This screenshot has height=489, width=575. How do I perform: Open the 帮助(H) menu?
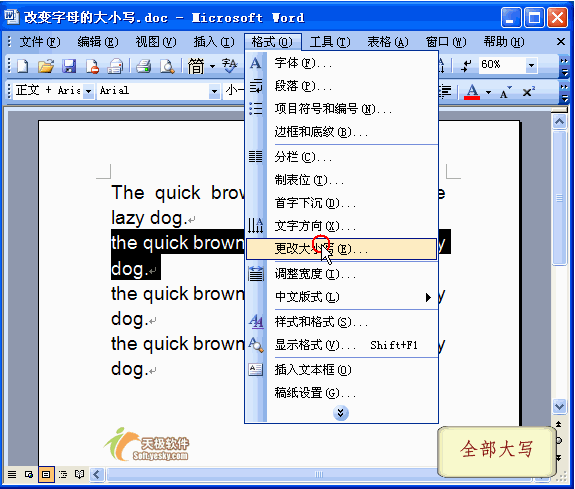(x=504, y=42)
